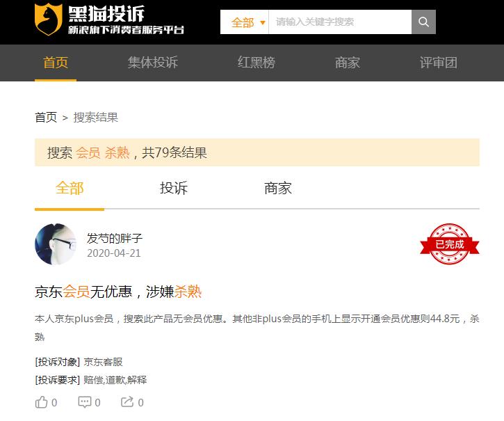This screenshot has width=504, height=421.
Task: Open comments via speech bubble icon
Action: (x=85, y=402)
